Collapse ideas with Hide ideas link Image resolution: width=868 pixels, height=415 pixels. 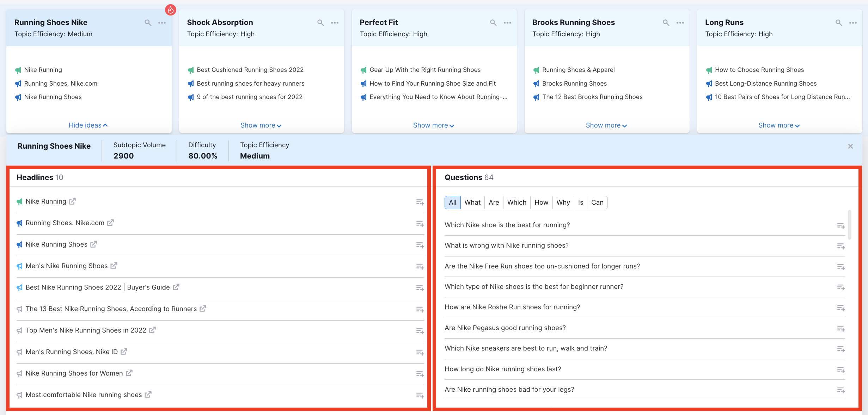(88, 125)
